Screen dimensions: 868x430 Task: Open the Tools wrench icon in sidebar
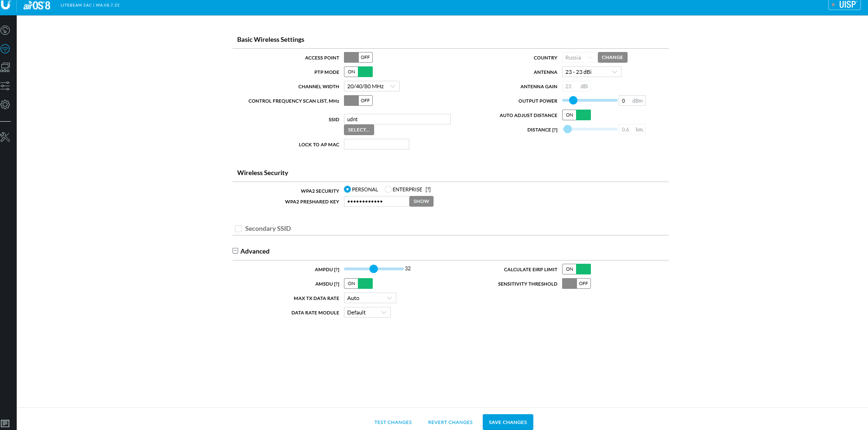click(x=6, y=137)
